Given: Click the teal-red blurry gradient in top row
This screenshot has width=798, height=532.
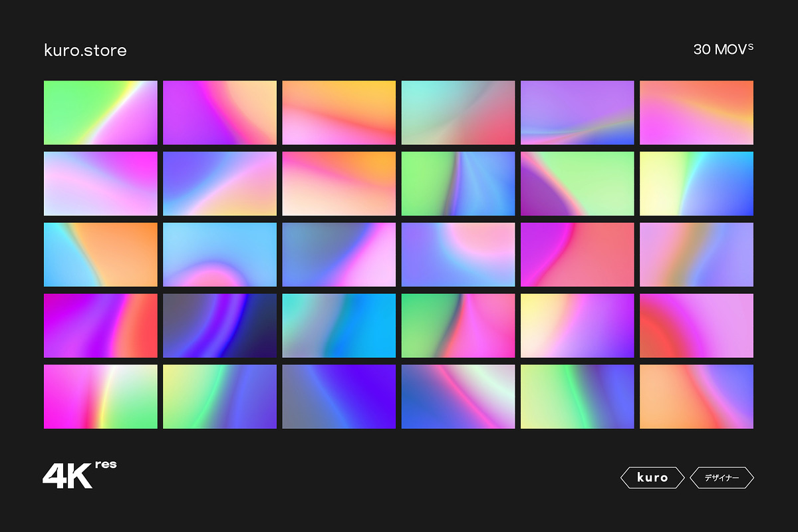Looking at the screenshot, I should (x=458, y=112).
